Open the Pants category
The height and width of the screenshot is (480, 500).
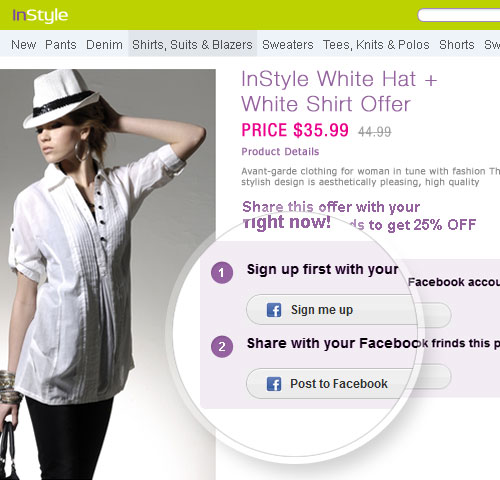pos(61,45)
